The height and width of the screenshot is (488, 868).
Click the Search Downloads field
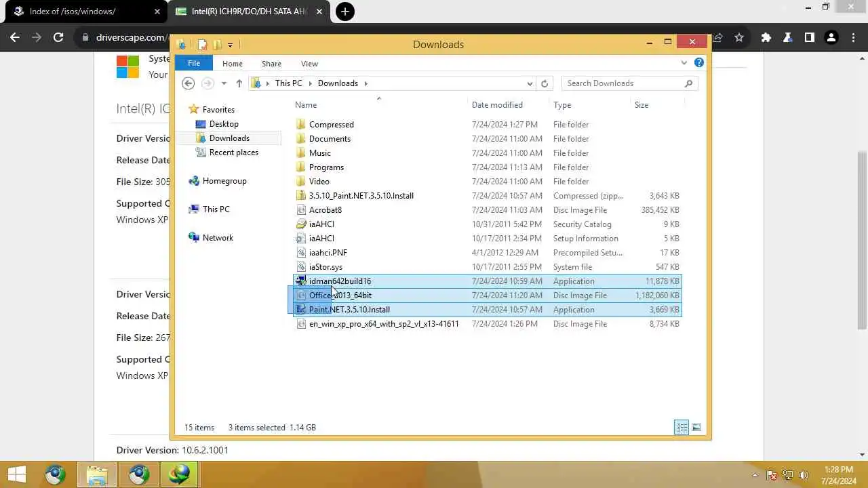pyautogui.click(x=623, y=83)
